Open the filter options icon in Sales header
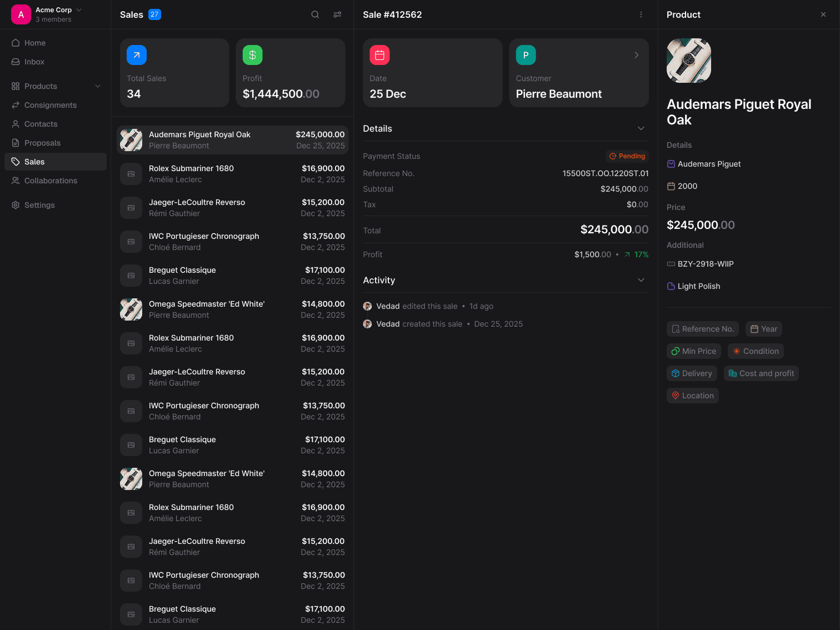 pos(337,14)
